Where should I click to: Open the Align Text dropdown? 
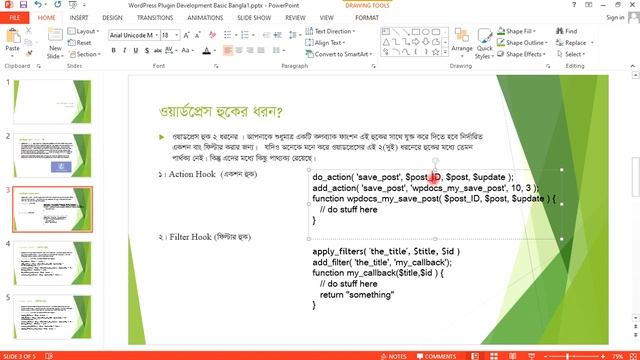point(326,42)
